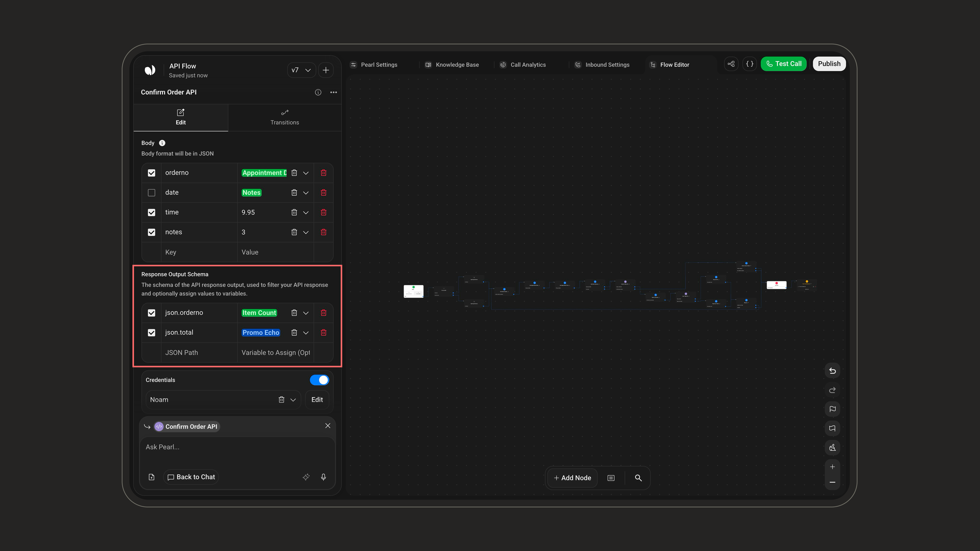This screenshot has width=980, height=551.
Task: Click the sparkle enhance icon in the Ask Pearl box
Action: click(306, 477)
